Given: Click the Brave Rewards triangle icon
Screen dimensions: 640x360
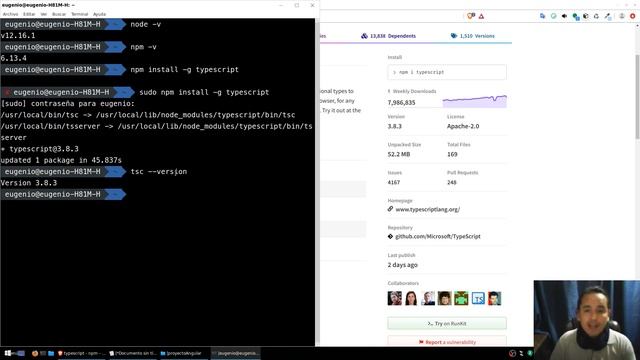Looking at the screenshot, I should tap(481, 16).
